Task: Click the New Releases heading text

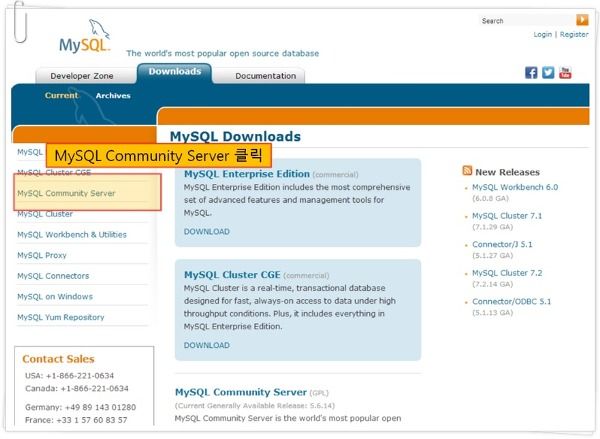Action: coord(507,172)
